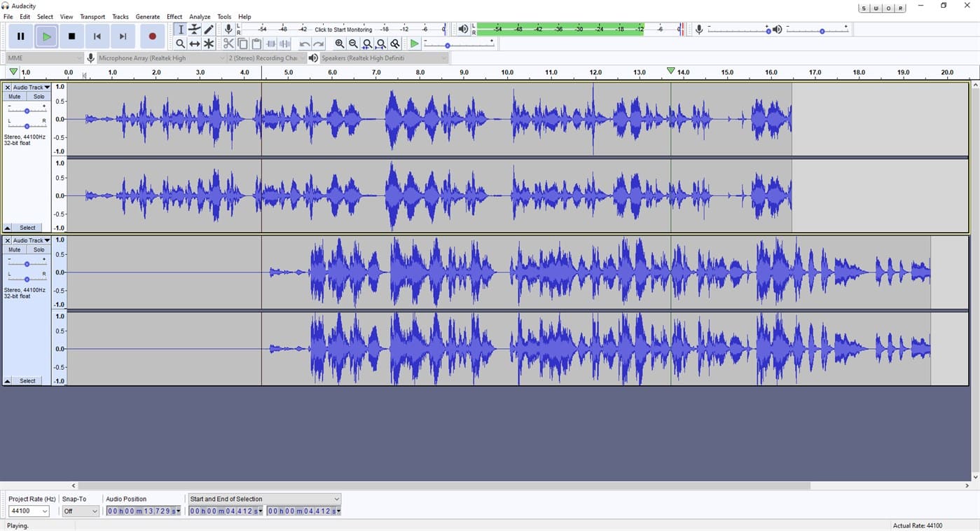Adjust the first track's gain slider
980x531 pixels.
[27, 111]
